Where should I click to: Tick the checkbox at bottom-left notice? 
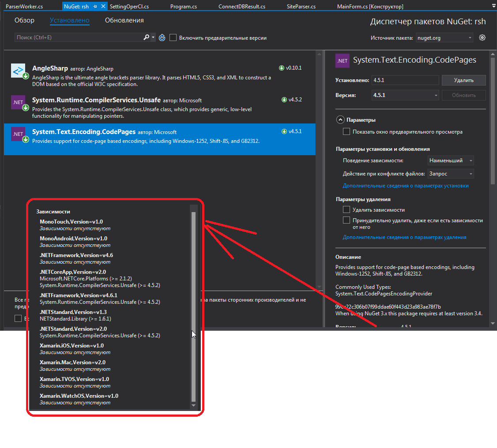(18, 318)
